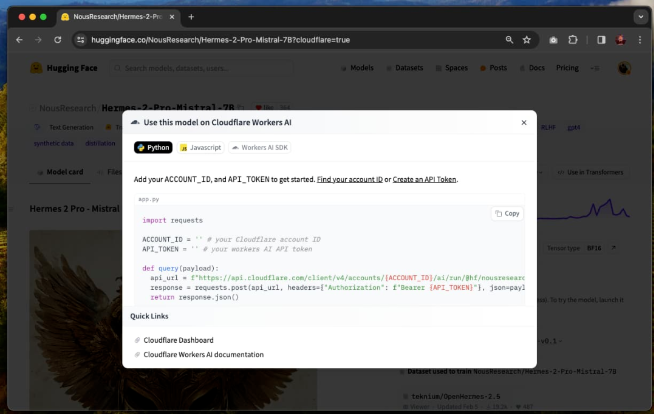Reload the current page
This screenshot has height=414, width=654.
click(x=57, y=40)
